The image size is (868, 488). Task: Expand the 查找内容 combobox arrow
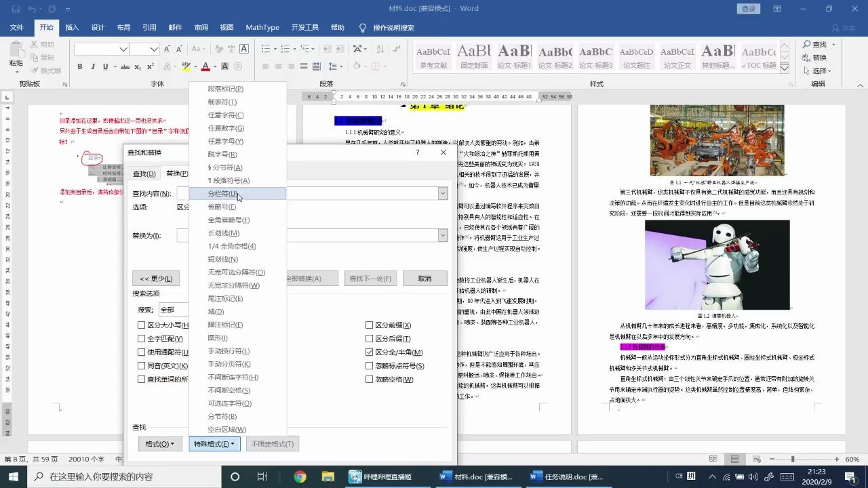click(x=442, y=193)
